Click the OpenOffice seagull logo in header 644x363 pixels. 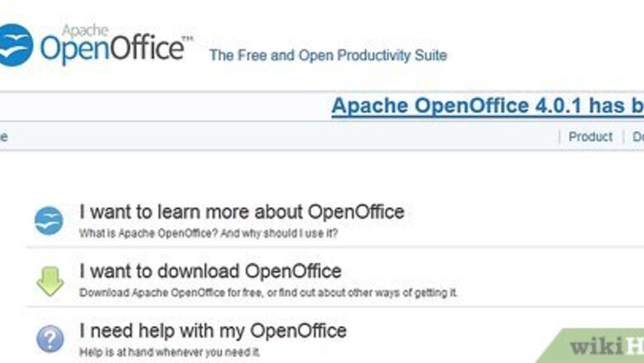point(16,45)
